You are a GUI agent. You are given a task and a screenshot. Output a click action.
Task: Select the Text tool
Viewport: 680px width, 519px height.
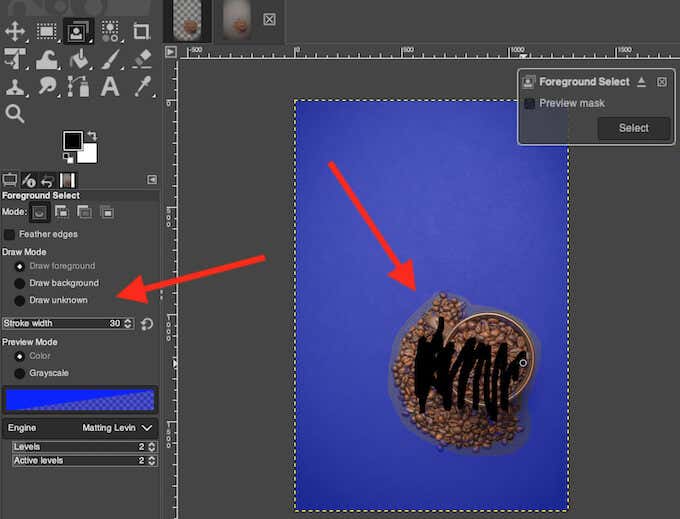tap(110, 87)
